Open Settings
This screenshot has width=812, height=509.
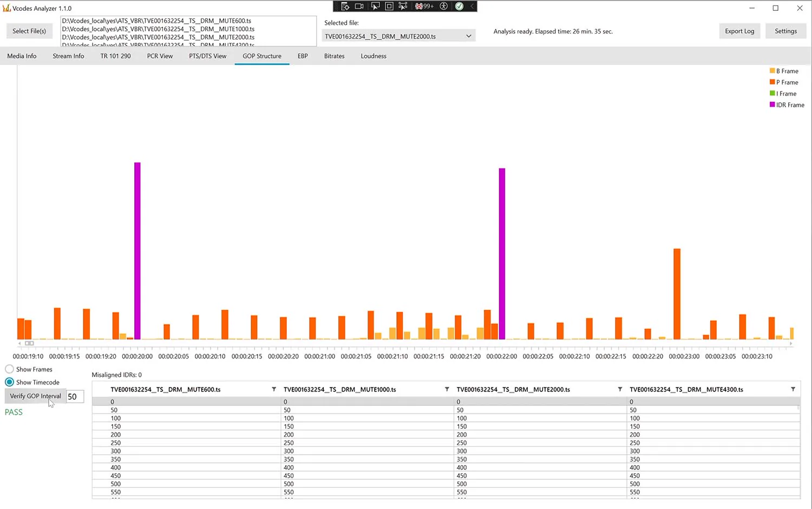785,31
